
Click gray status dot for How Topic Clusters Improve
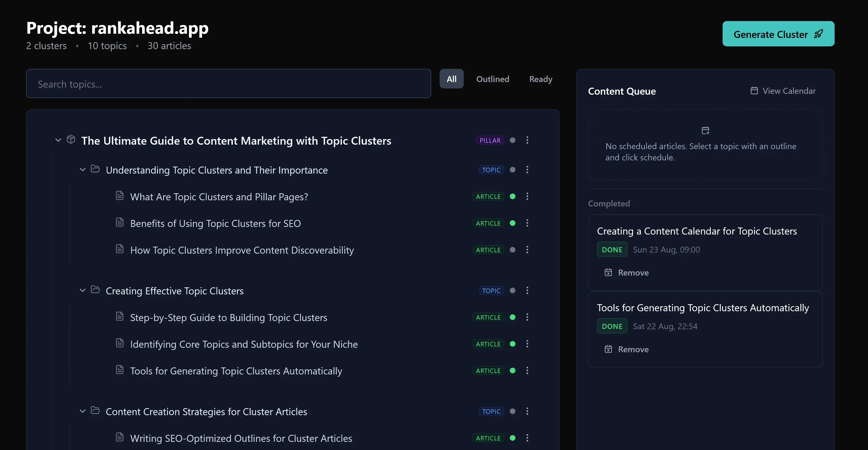click(513, 250)
